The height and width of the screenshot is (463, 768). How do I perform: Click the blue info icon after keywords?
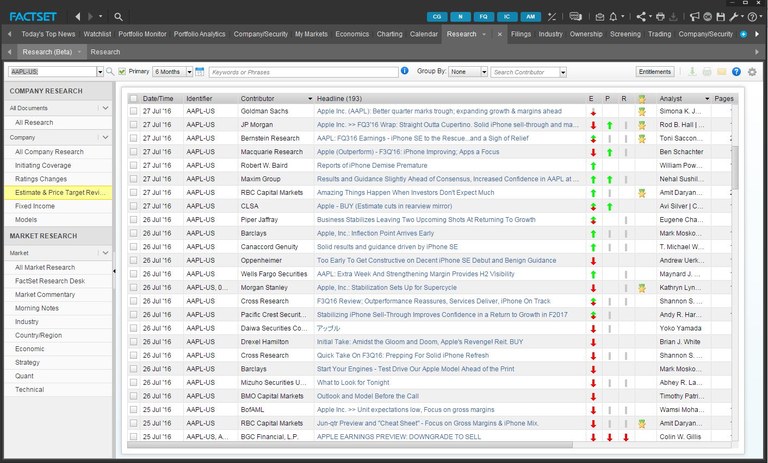click(x=405, y=71)
